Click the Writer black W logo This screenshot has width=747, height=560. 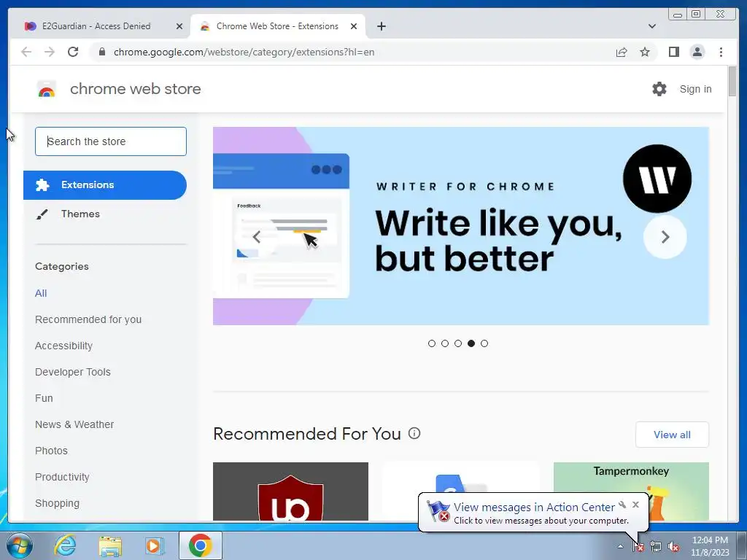[x=657, y=179]
